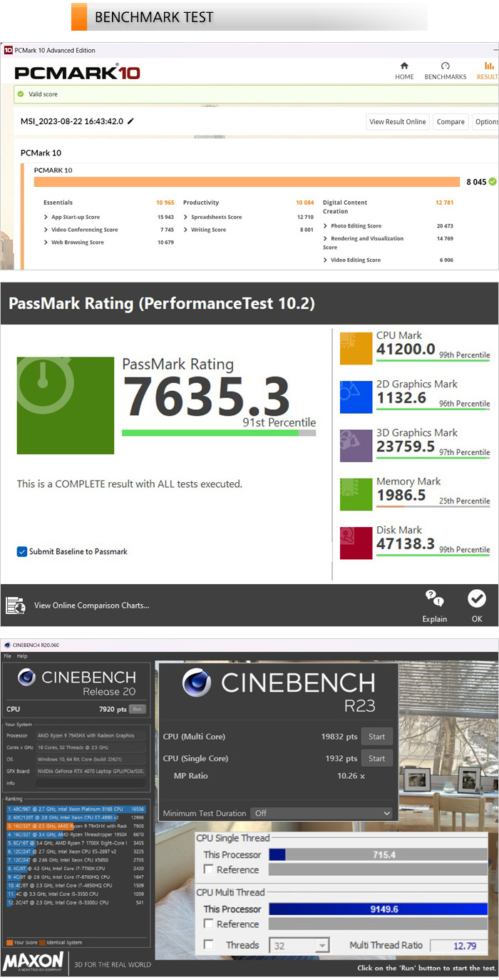The height and width of the screenshot is (980, 499).
Task: Click the View Result Online button
Action: (x=397, y=122)
